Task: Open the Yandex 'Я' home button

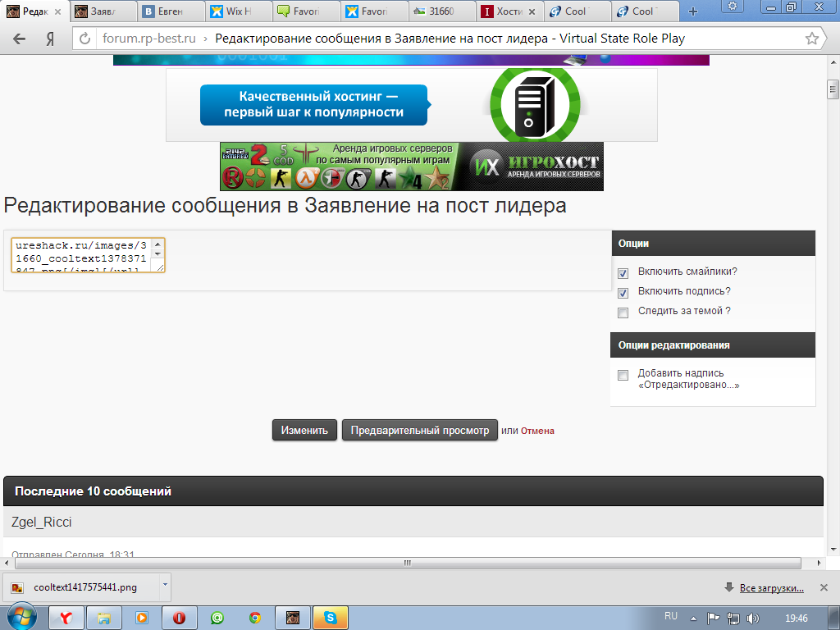Action: (x=50, y=39)
